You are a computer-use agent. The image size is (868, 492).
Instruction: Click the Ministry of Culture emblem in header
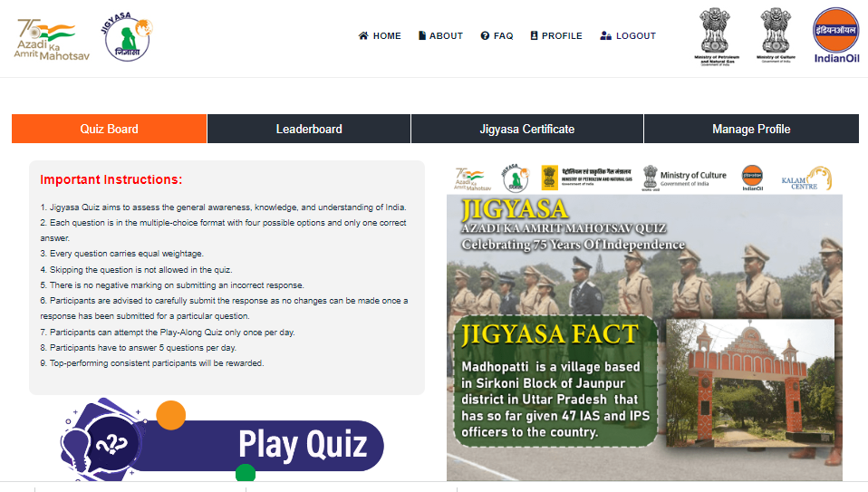pyautogui.click(x=776, y=35)
